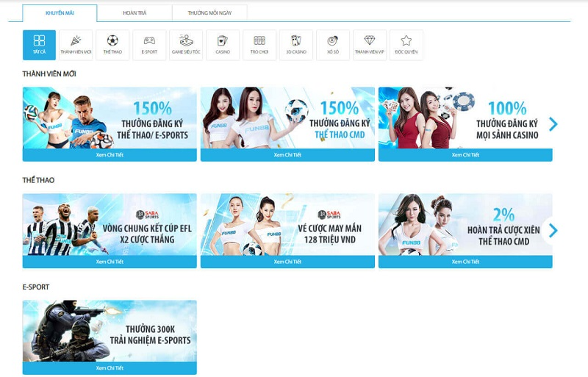View details of Vé Cược May Mắn promo
The image size is (588, 377).
point(287,262)
